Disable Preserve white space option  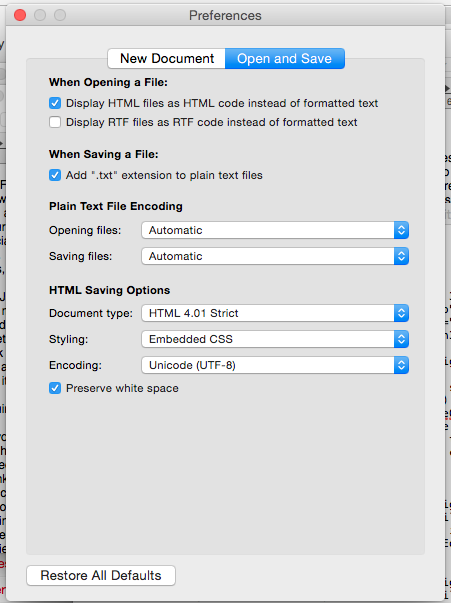point(55,388)
